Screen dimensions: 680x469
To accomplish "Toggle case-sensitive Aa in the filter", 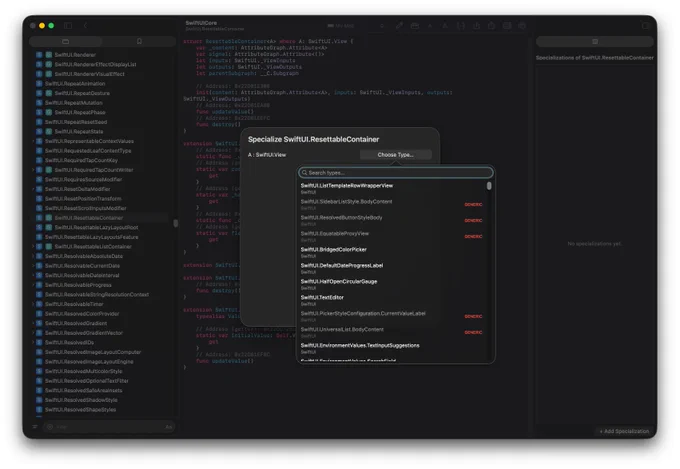I will [x=169, y=427].
